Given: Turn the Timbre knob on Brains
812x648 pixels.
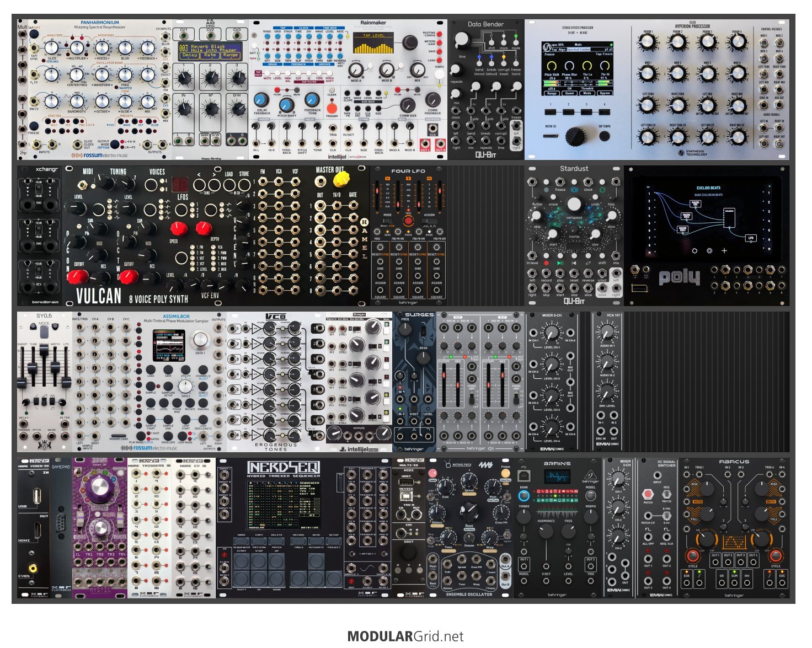Looking at the screenshot, I should pyautogui.click(x=524, y=517).
